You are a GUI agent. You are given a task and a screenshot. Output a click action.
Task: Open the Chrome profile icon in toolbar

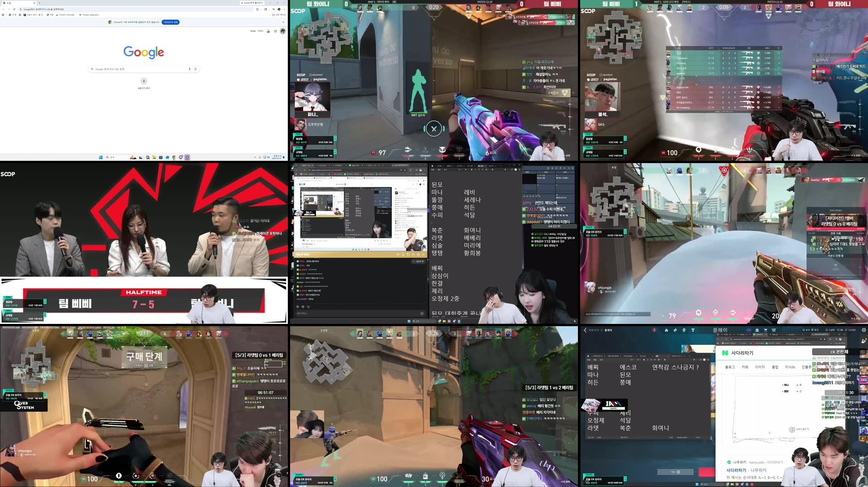click(279, 9)
